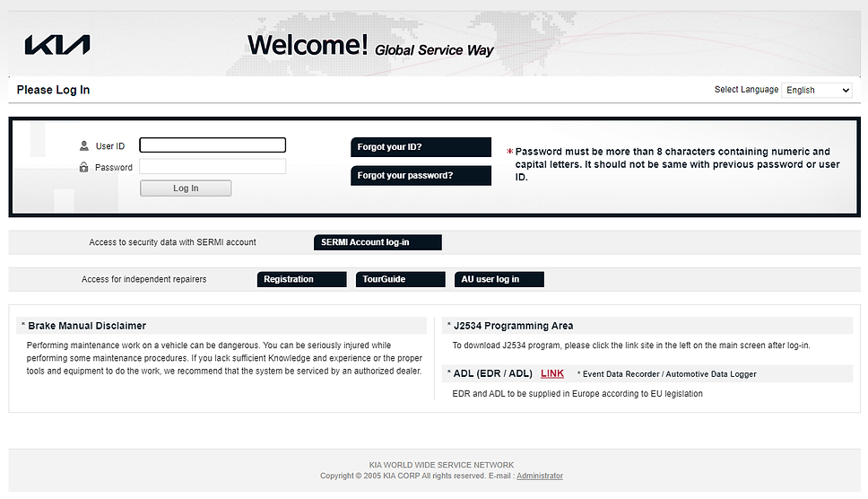Screen dimensions: 868x499
Task: Click the Copyright 2005 KIA CORP footer line
Action: [x=441, y=476]
